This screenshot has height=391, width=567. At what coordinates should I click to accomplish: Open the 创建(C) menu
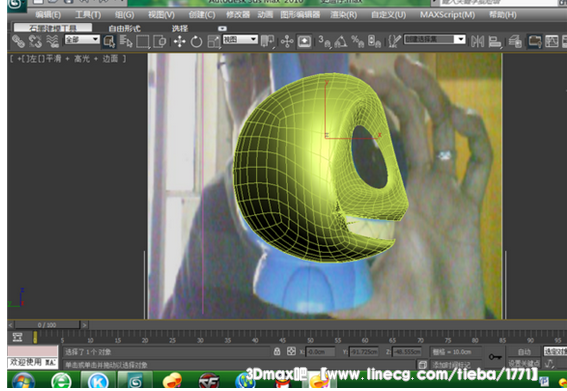[x=202, y=15]
